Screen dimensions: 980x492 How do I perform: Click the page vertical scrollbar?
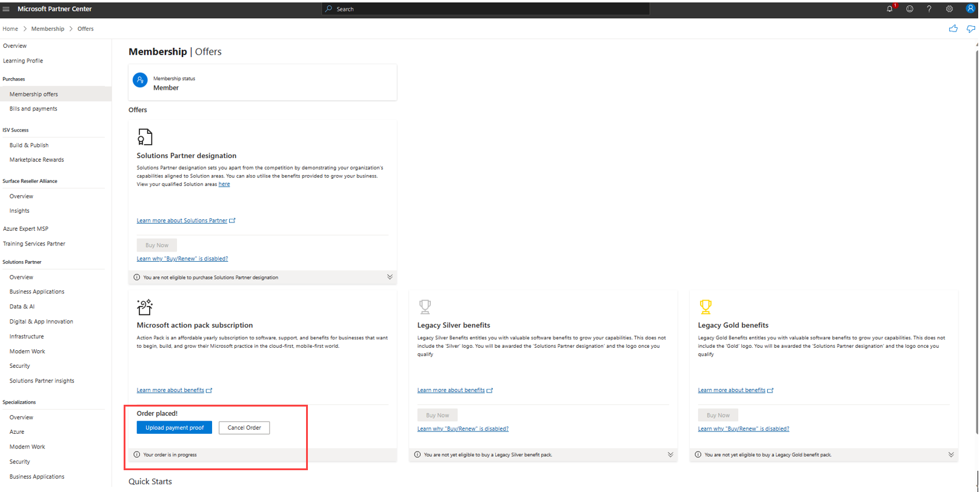tap(978, 242)
